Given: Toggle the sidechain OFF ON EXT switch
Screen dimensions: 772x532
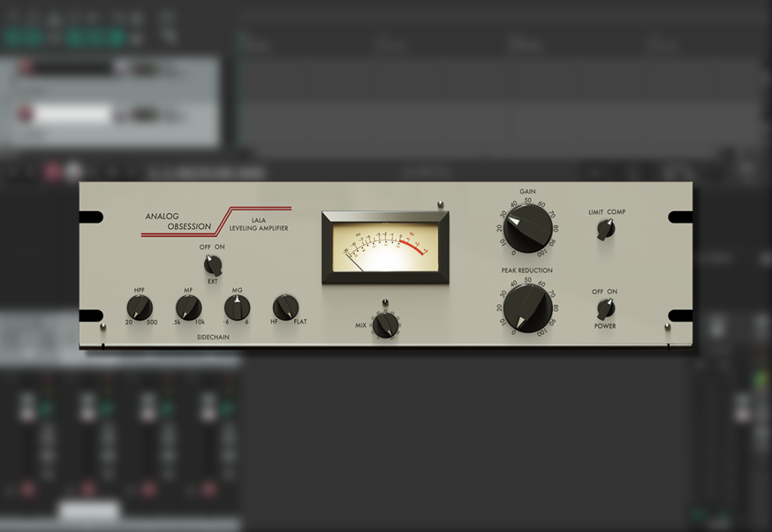Looking at the screenshot, I should [213, 264].
